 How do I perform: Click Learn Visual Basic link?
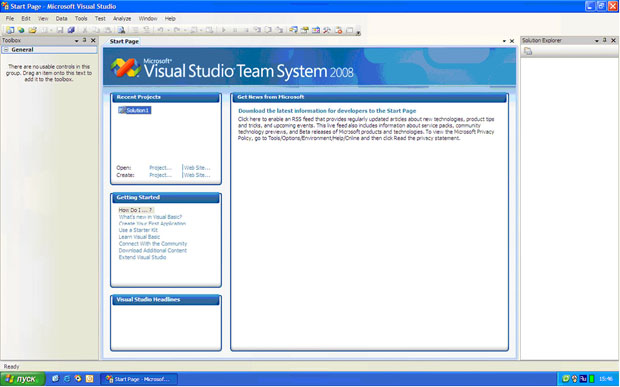(x=139, y=237)
